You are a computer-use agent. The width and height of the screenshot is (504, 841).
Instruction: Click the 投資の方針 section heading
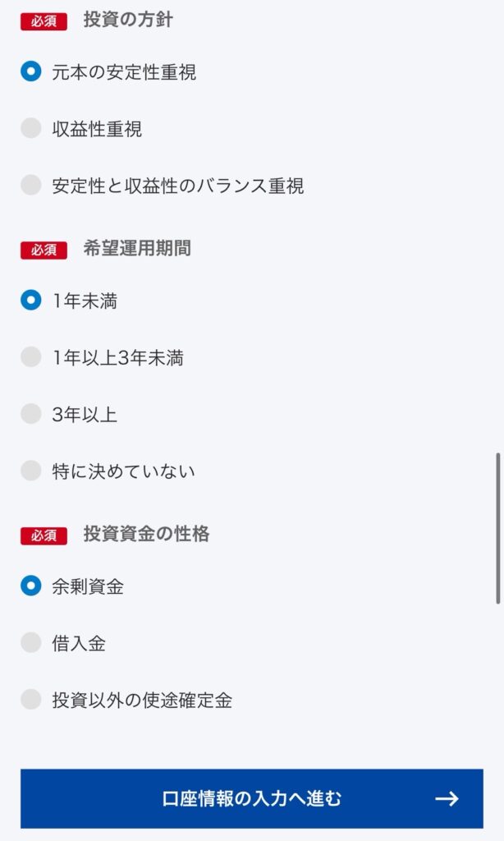[128, 20]
